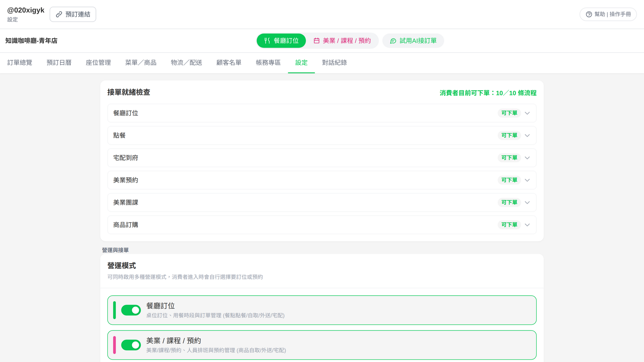This screenshot has width=644, height=362.
Task: Click the 可下單 badge on 美業預約 row
Action: [509, 180]
